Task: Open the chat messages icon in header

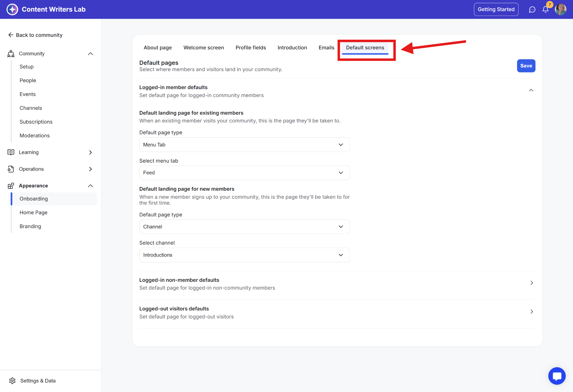Action: 532,10
